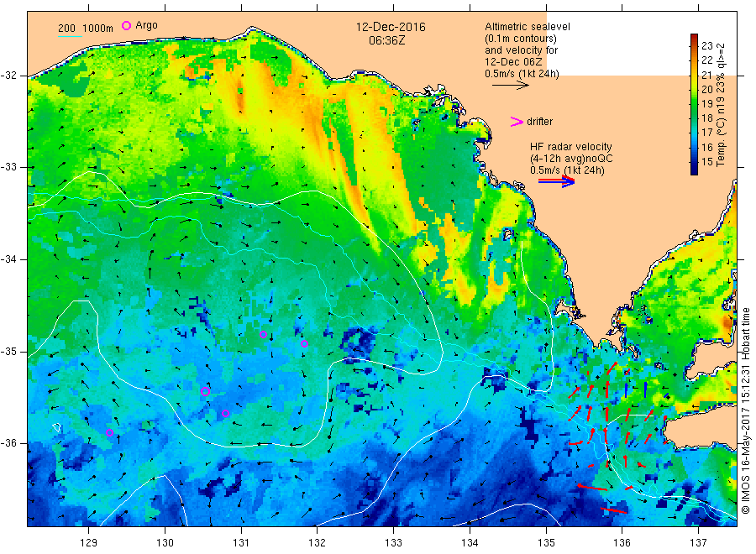This screenshot has height=554, width=756.
Task: Click the IMOS copyright timestamp text
Action: coord(745,410)
